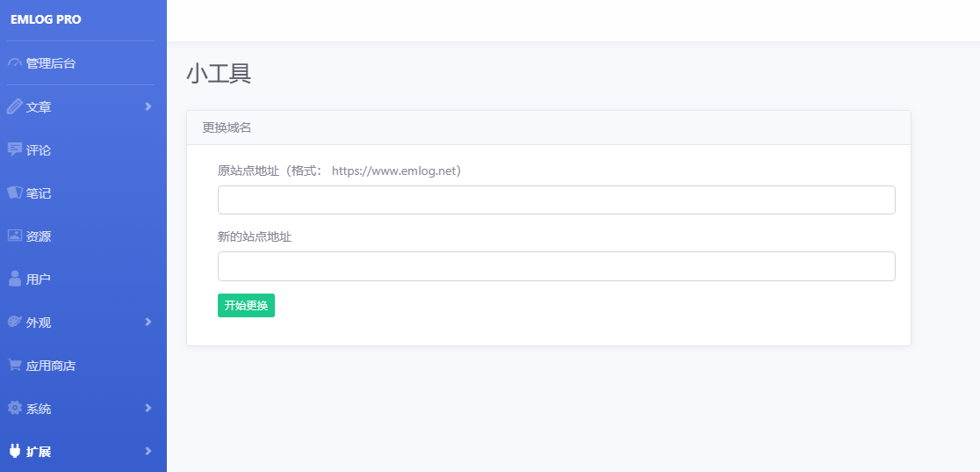Focus the 原站点地址 input field

pyautogui.click(x=556, y=200)
